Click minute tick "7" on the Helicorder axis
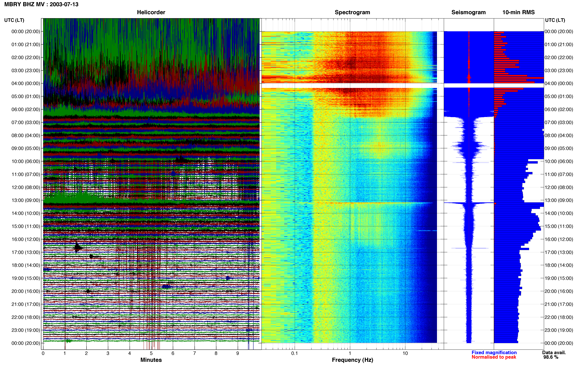588x368 pixels. click(195, 353)
